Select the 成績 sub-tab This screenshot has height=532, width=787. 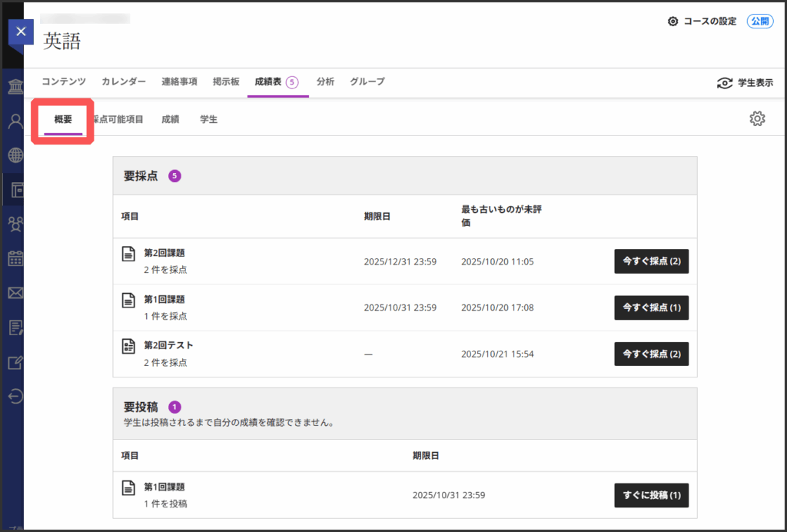click(170, 119)
